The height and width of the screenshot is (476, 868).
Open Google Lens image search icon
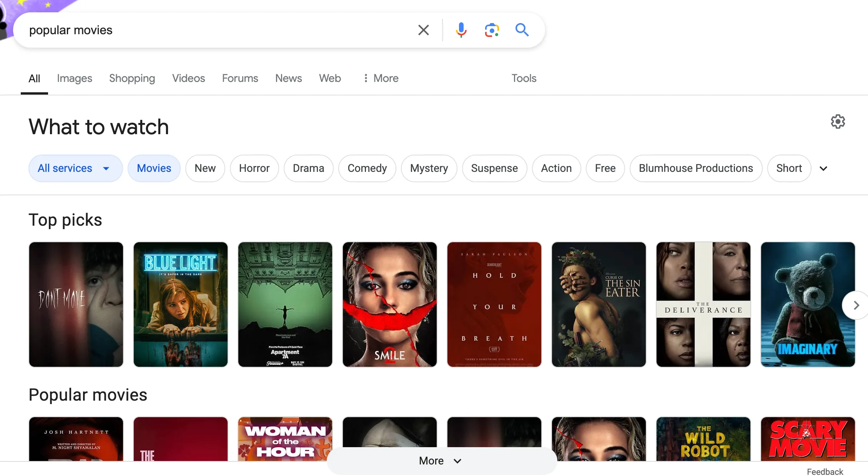click(x=492, y=30)
